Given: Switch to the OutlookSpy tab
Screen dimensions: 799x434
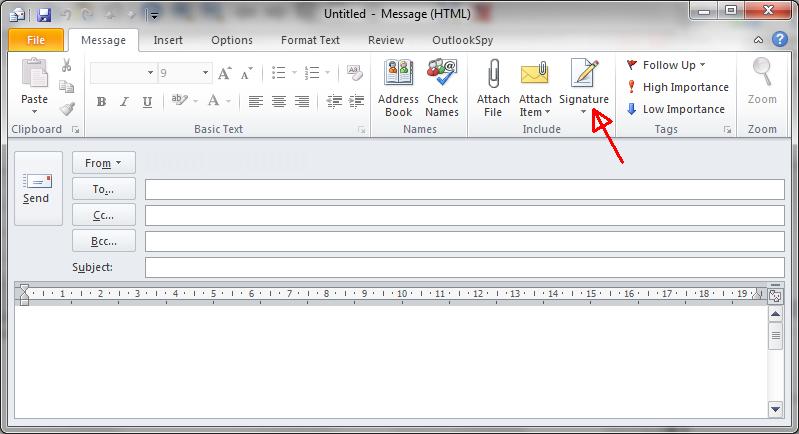Looking at the screenshot, I should coord(463,40).
